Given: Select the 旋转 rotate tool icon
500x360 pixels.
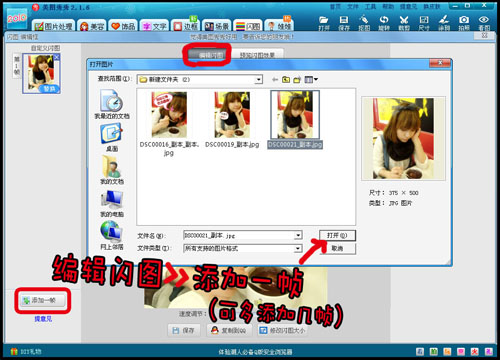Looking at the screenshot, I should pyautogui.click(x=384, y=23).
